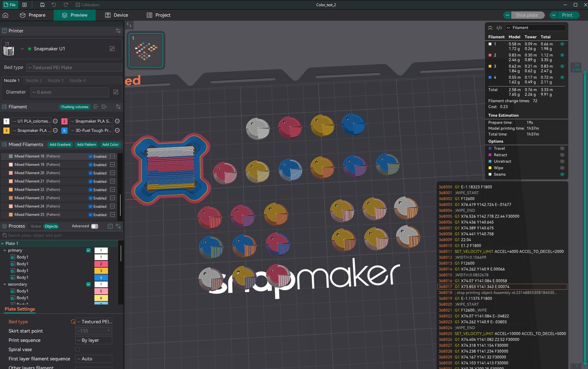The image size is (588, 369).
Task: Edit the Snapmaker U1 printer preset
Action: tap(112, 49)
